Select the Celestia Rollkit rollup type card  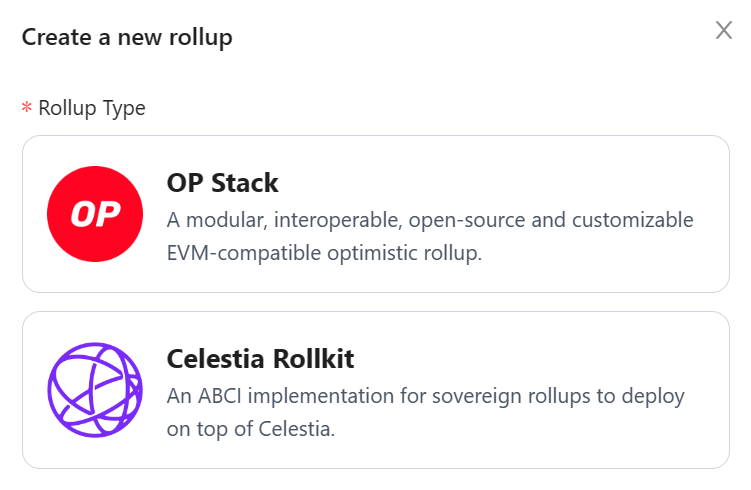coord(376,390)
